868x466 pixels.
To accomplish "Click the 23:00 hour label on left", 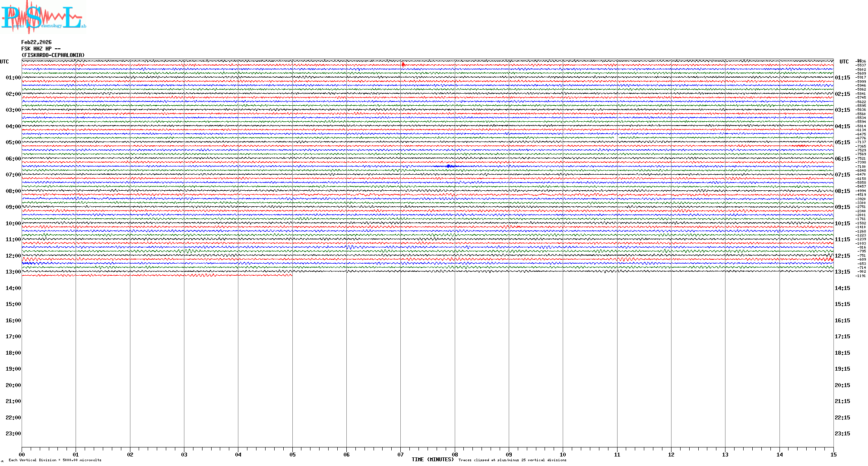I will 13,434.
